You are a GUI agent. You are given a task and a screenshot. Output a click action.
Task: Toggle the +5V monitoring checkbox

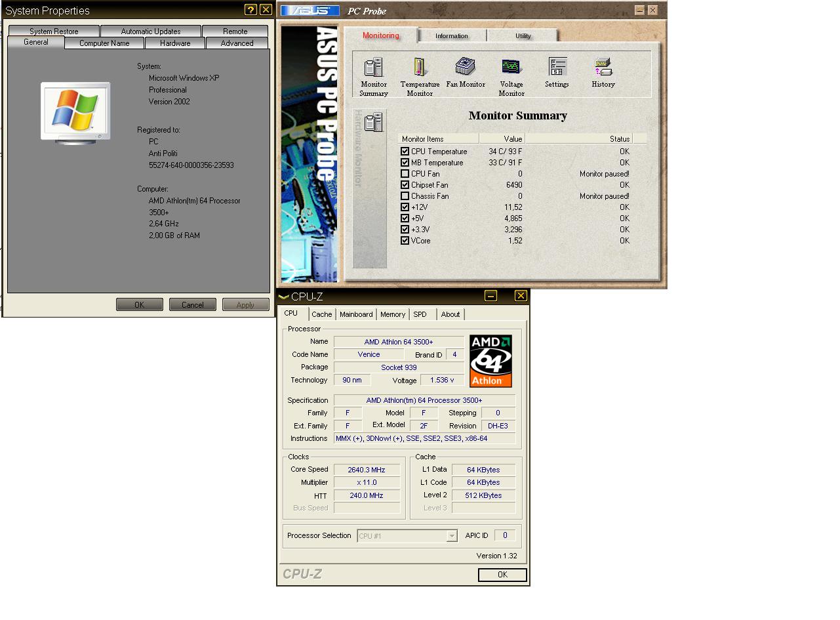405,218
